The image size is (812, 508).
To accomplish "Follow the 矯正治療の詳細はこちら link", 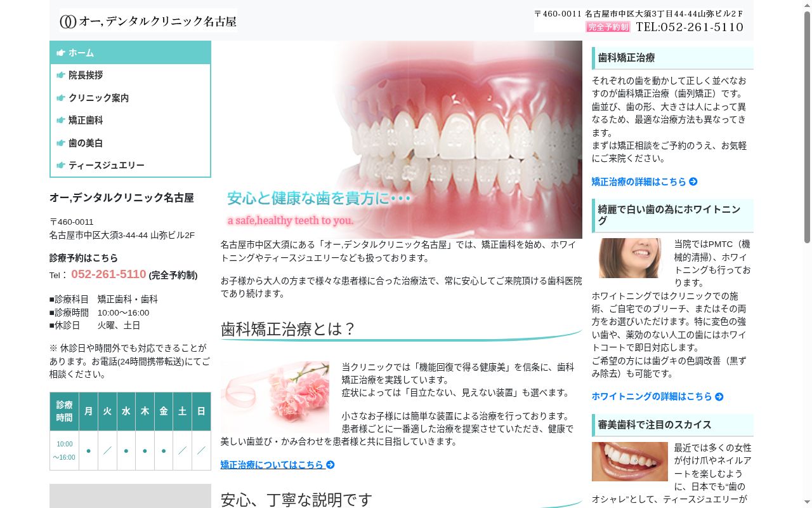I will 645,182.
